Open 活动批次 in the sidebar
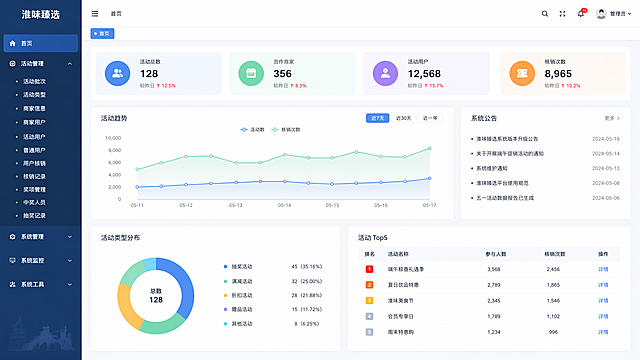640x360 pixels. (35, 82)
